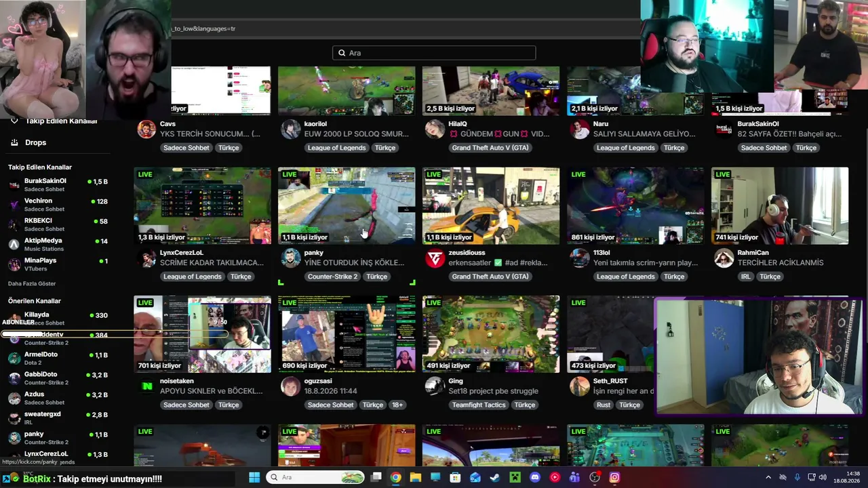Open panky stream card avatar
Viewport: 868px width, 488px height.
click(291, 258)
